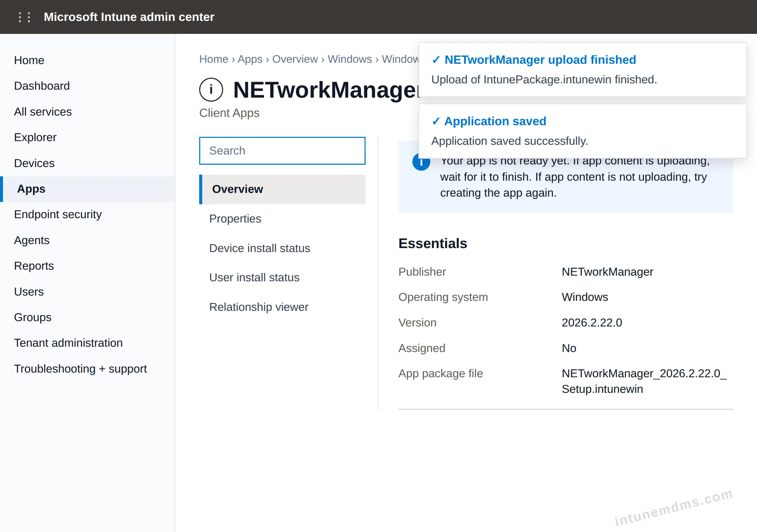Select Users in the sidebar
Image resolution: width=757 pixels, height=532 pixels.
(29, 292)
